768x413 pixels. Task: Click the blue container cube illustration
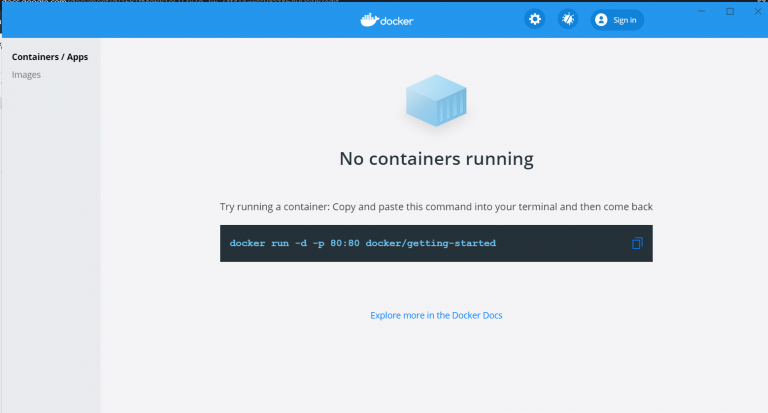tap(436, 100)
